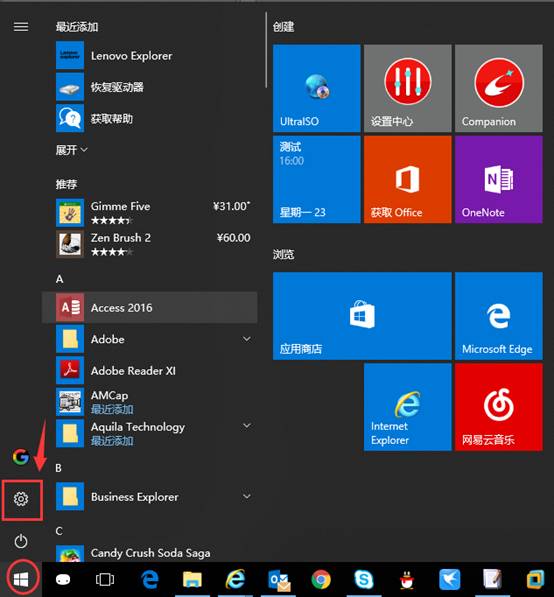Open the notepad-with-pen app on the taskbar

coord(492,580)
